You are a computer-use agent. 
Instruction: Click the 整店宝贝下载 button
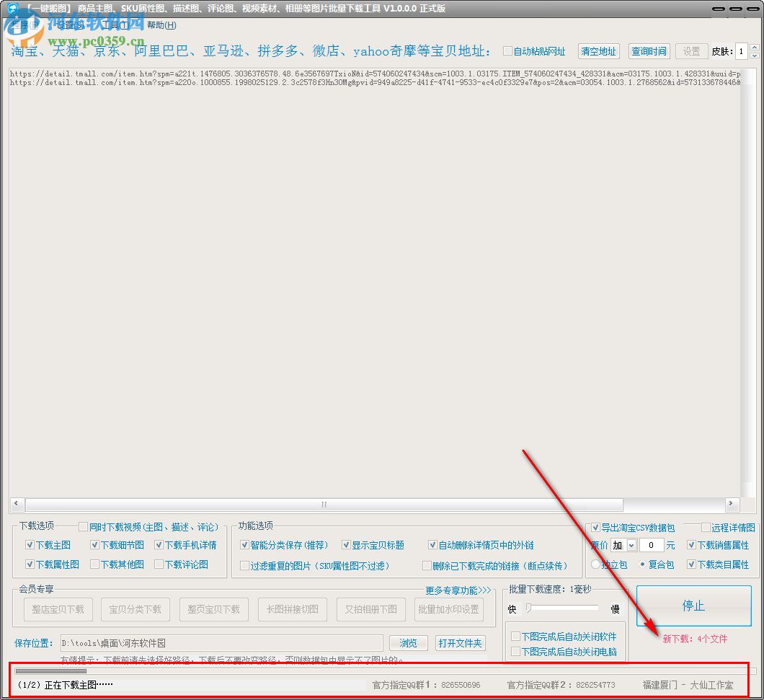click(x=58, y=609)
